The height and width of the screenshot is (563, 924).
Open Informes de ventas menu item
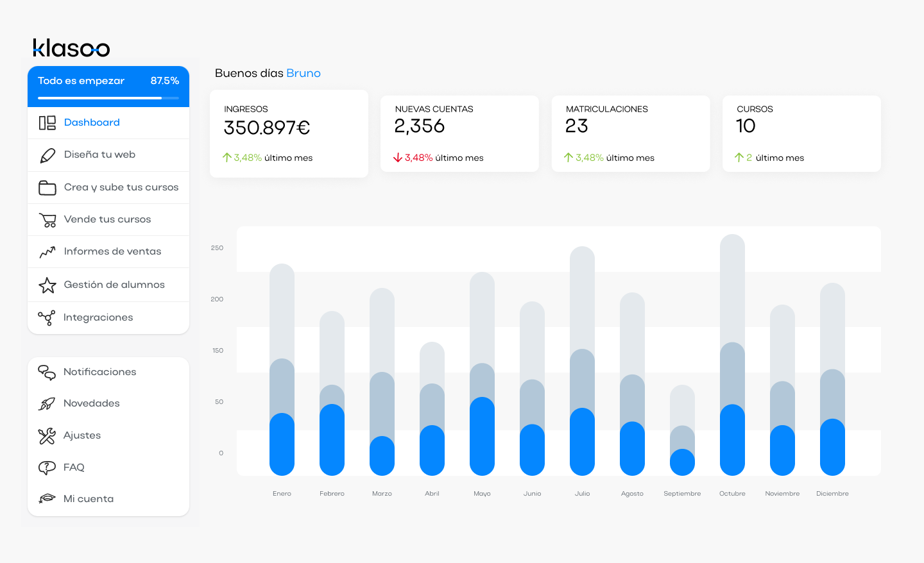tap(112, 251)
